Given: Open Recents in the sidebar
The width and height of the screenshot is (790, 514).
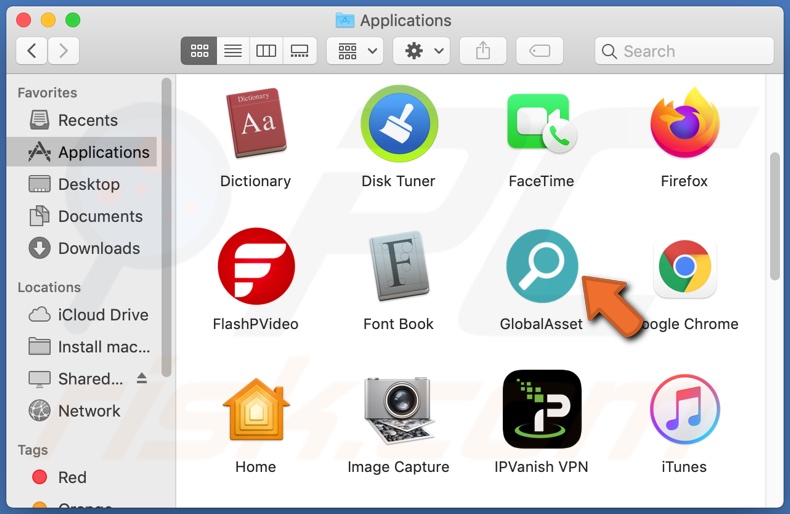Looking at the screenshot, I should [82, 120].
